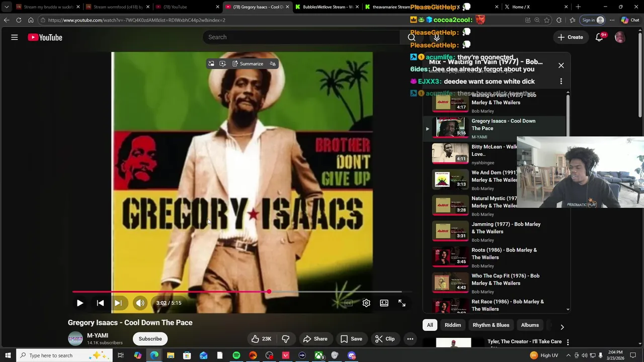Open more actions ellipsis under video
Image resolution: width=644 pixels, height=362 pixels.
click(410, 339)
